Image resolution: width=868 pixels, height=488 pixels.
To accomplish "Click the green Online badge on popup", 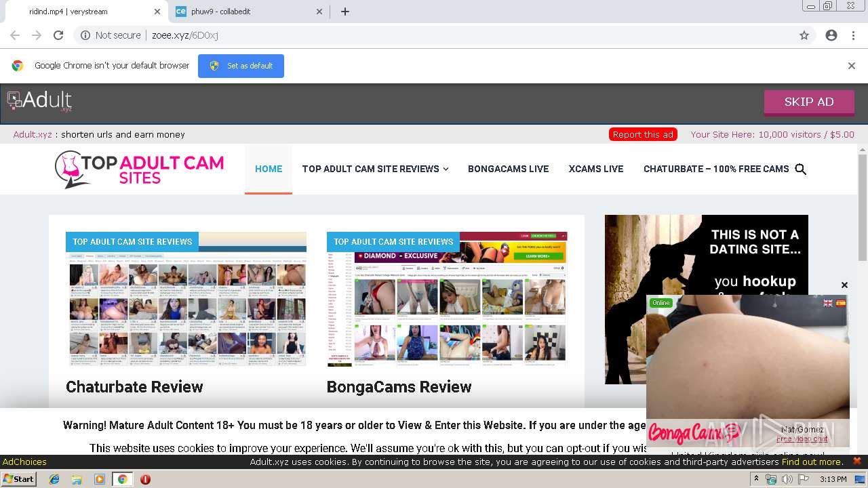I will [x=660, y=303].
